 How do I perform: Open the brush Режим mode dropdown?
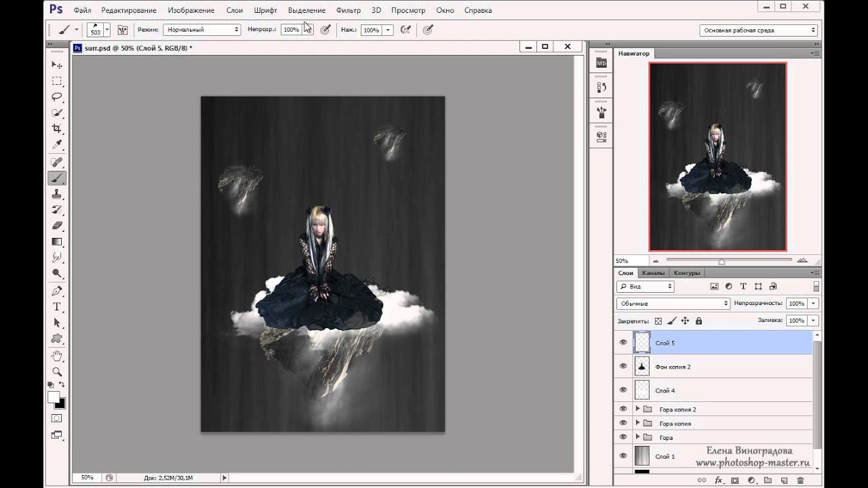click(201, 30)
